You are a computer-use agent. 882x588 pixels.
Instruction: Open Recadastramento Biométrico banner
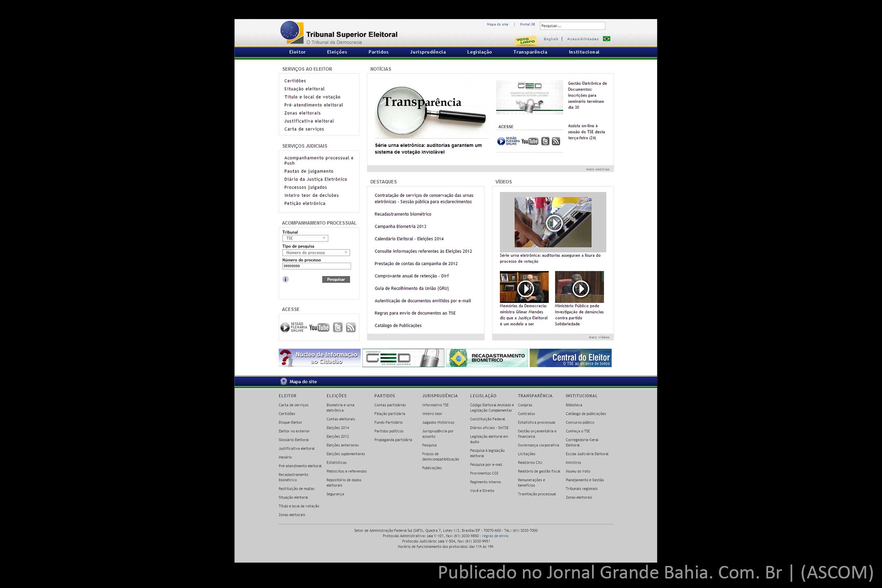[487, 358]
